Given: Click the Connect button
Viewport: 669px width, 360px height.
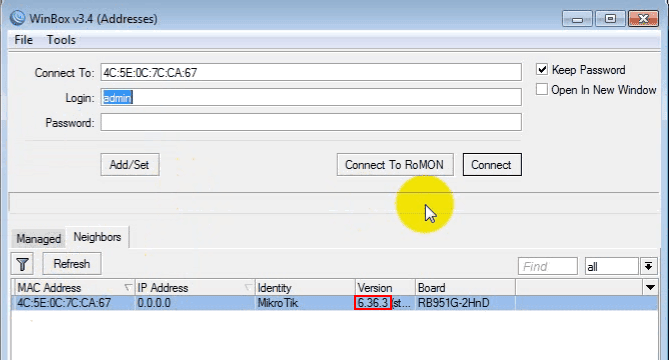Looking at the screenshot, I should 492,165.
